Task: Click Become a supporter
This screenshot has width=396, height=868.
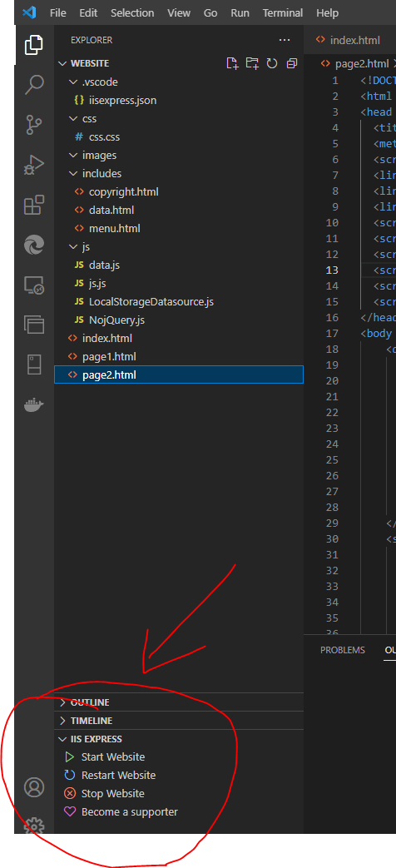Action: [x=130, y=812]
